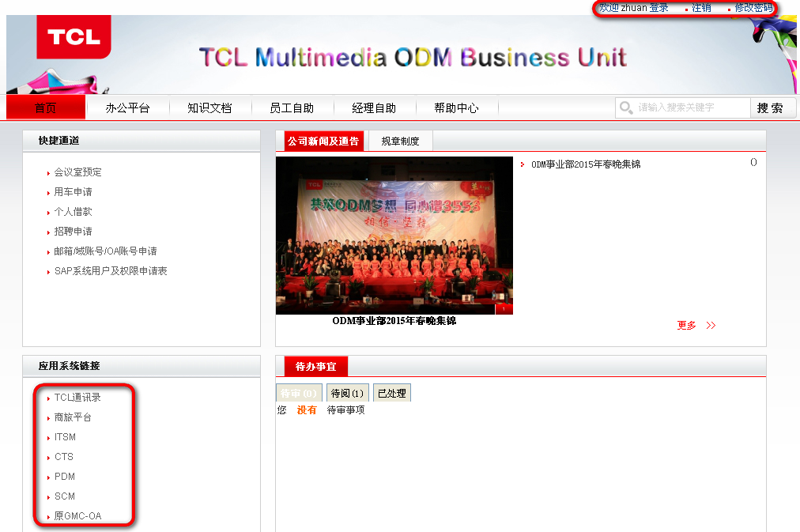Open news item ODM事业部2015年春晚集锦
Image resolution: width=800 pixels, height=532 pixels.
tap(586, 164)
